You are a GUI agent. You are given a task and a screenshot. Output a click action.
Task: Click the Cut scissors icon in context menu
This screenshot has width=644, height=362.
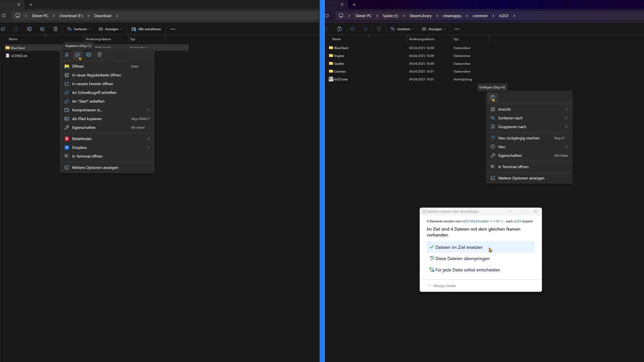click(x=67, y=55)
